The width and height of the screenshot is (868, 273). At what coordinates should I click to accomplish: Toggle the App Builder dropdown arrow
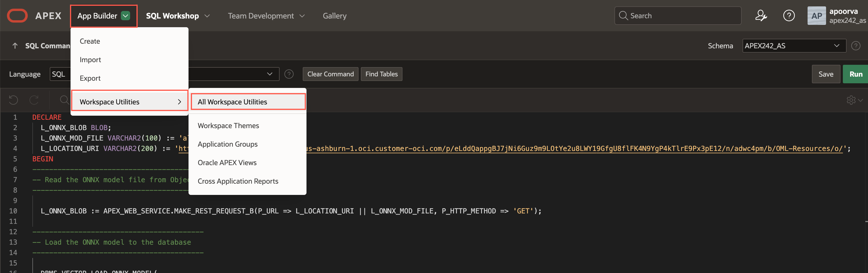point(125,16)
